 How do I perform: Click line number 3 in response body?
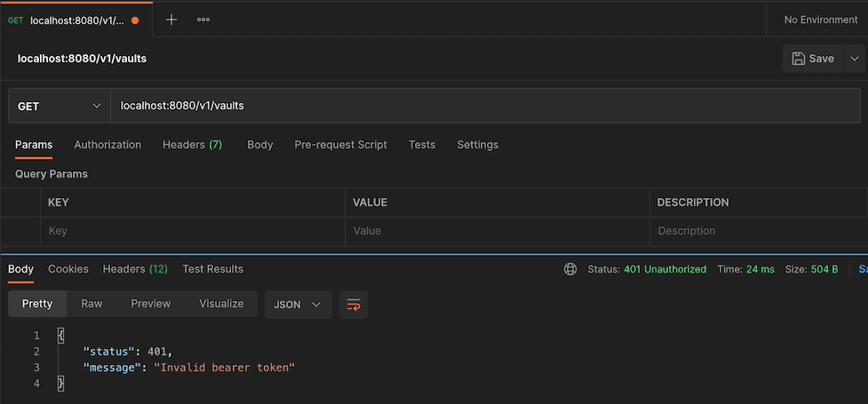tap(36, 368)
